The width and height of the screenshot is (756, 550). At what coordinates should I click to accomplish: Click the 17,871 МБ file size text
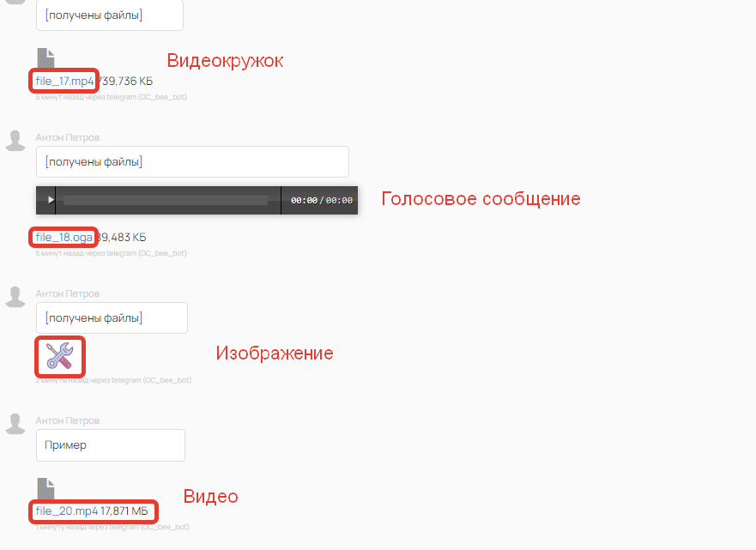(x=124, y=511)
